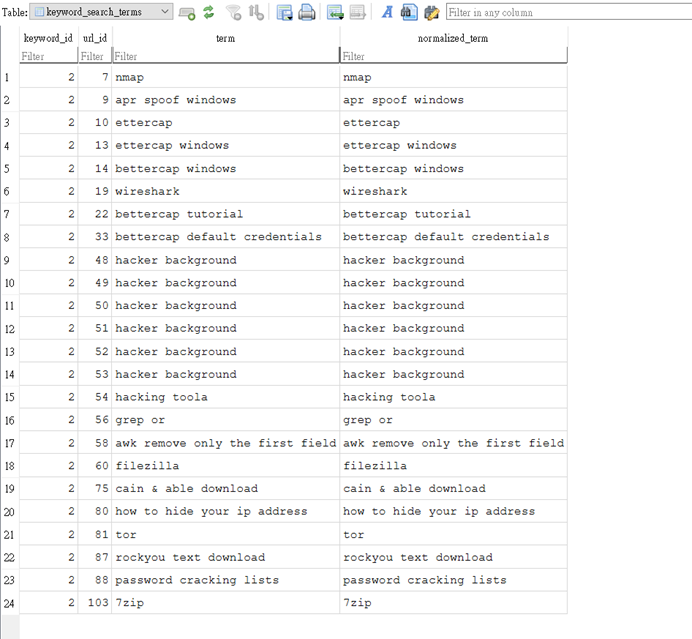Image resolution: width=692 pixels, height=639 pixels.
Task: Select 'wireshark' in normalized_term column
Action: [x=454, y=191]
